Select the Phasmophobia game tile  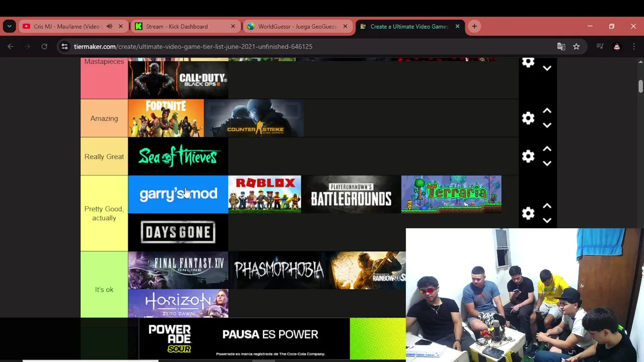(x=278, y=270)
